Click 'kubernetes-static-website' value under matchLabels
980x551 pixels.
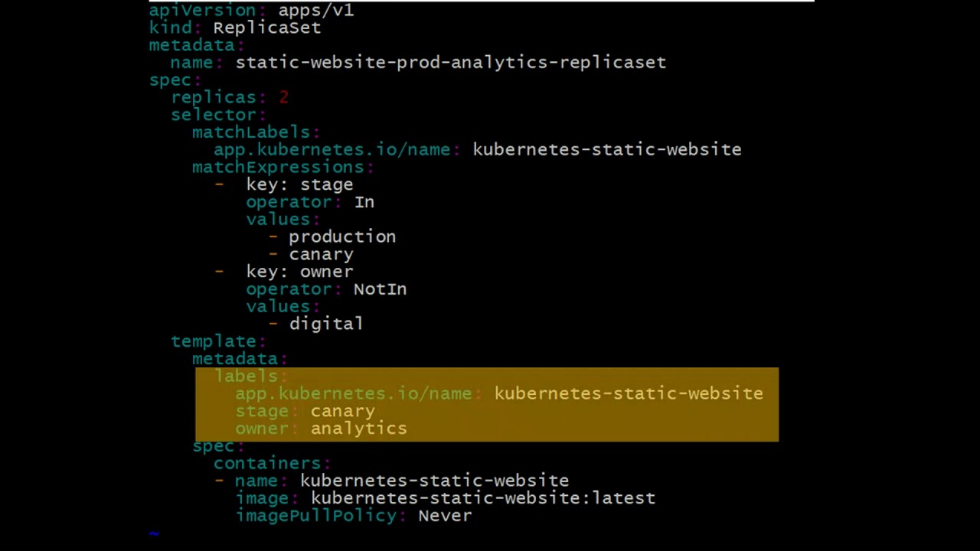point(607,149)
